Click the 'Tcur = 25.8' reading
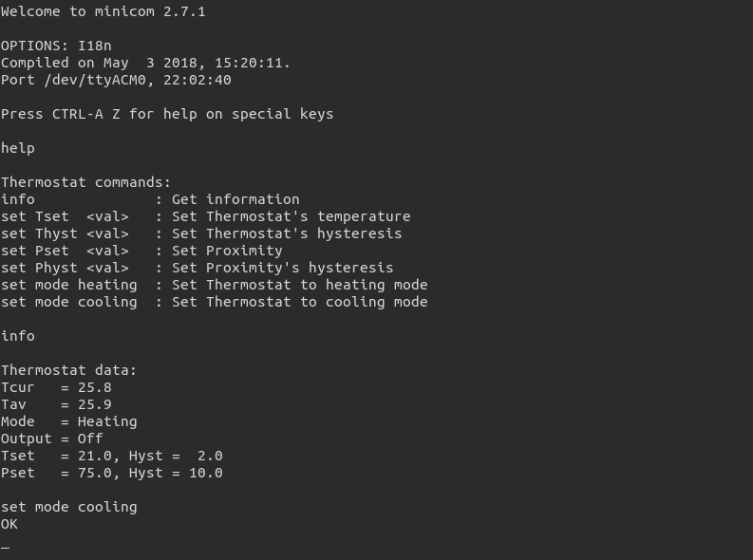 [x=56, y=388]
